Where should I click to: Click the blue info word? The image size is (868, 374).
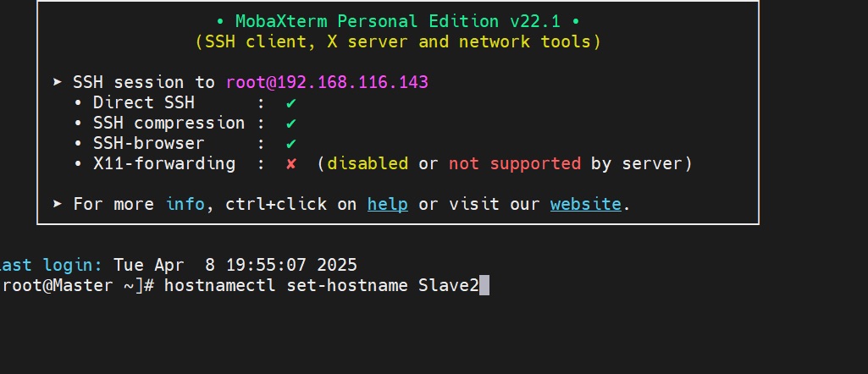pos(184,204)
